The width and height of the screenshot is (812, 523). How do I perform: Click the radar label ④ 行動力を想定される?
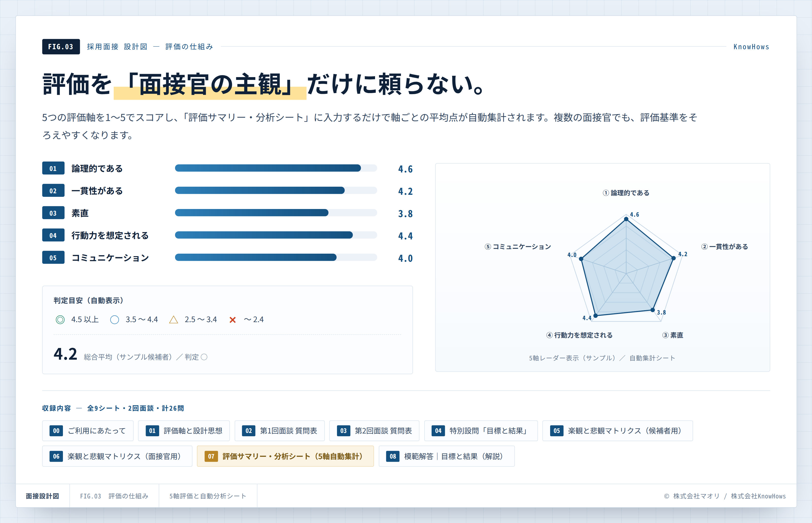[x=579, y=335]
